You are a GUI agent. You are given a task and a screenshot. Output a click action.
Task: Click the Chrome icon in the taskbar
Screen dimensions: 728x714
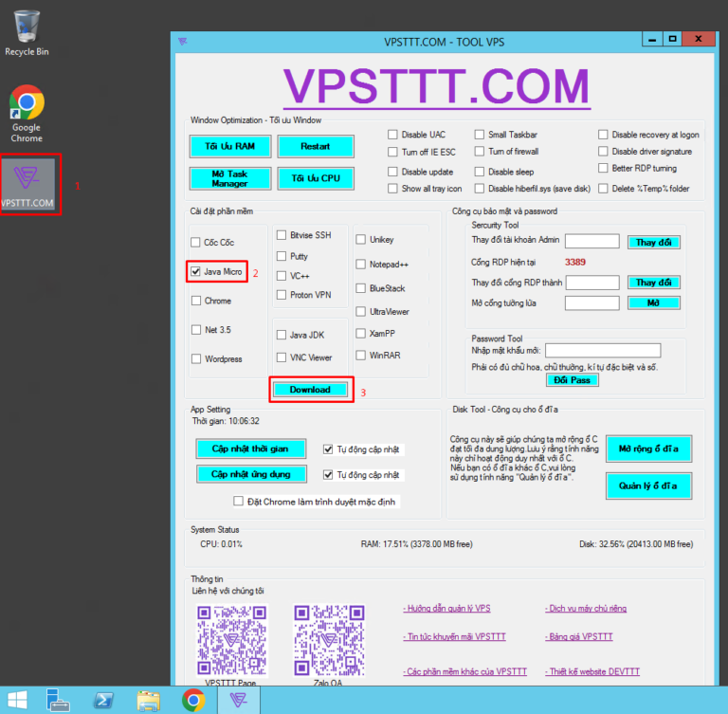pyautogui.click(x=193, y=701)
